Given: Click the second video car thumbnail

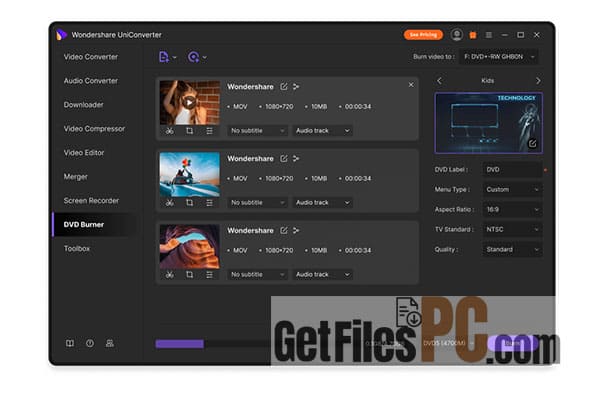Looking at the screenshot, I should click(189, 174).
